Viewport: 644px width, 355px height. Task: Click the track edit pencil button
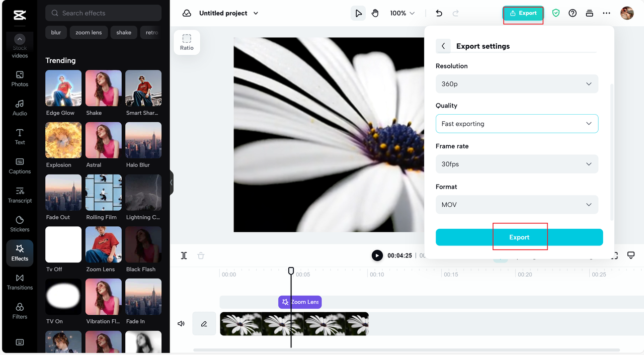point(204,324)
